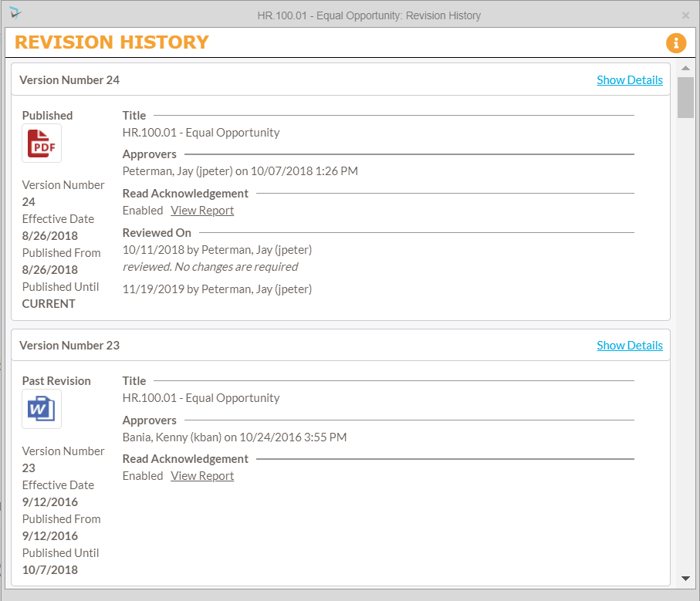
Task: Click 'reviewed. No changes are required' note
Action: click(x=210, y=266)
